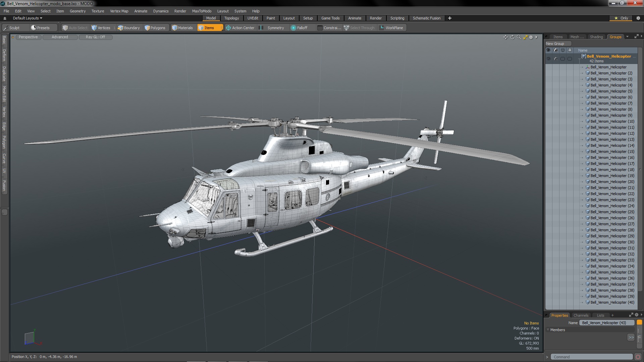Switch to the Shading panel tab
The width and height of the screenshot is (644, 362).
click(596, 37)
